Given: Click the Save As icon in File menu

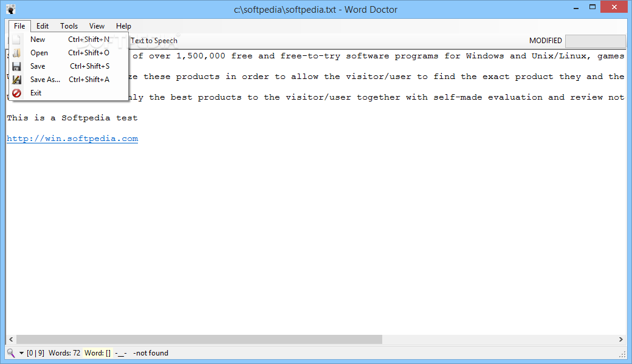Looking at the screenshot, I should coord(16,80).
